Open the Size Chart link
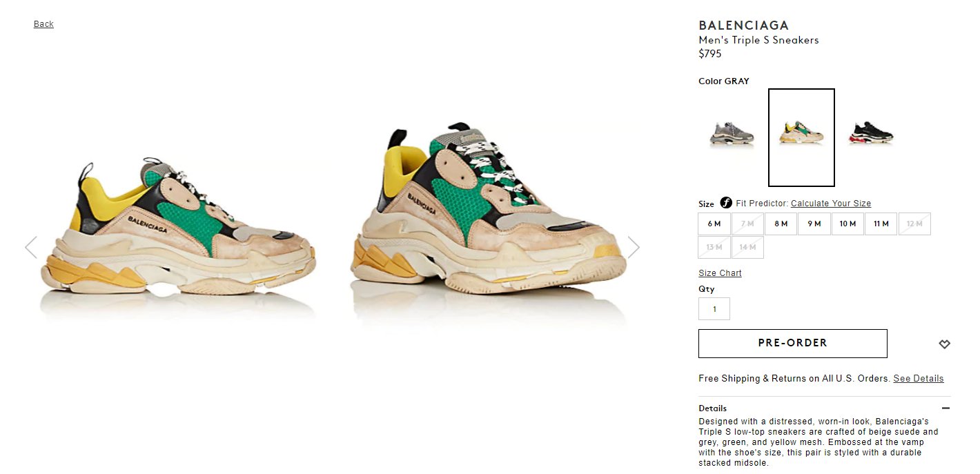 [x=720, y=273]
